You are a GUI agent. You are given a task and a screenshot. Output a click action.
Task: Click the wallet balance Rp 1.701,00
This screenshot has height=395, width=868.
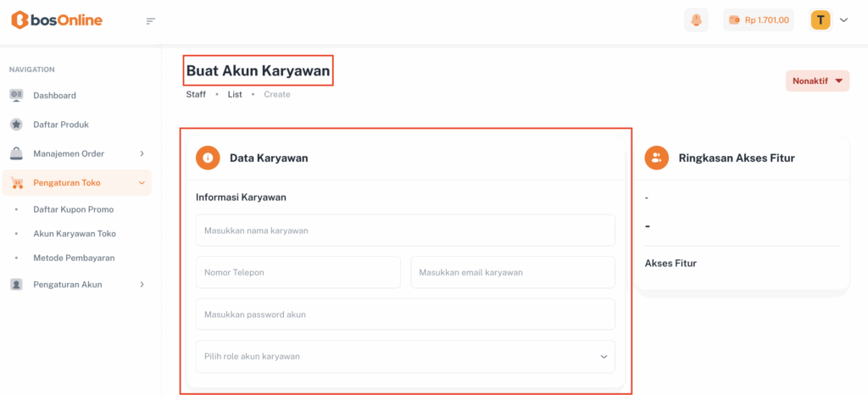tap(758, 20)
